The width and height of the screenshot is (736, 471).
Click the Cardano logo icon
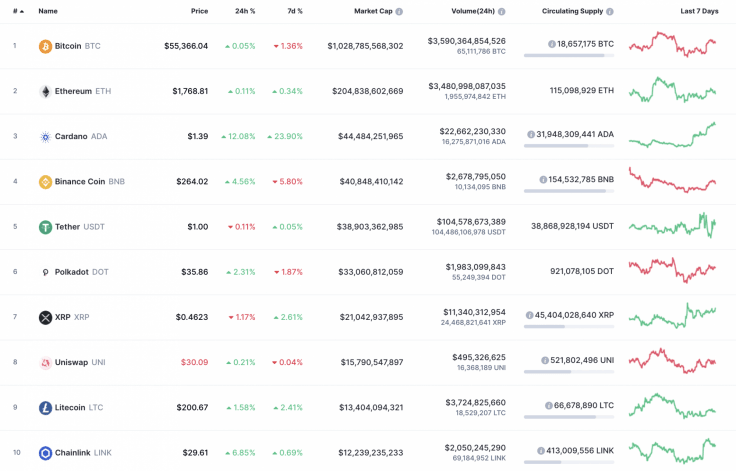point(45,137)
